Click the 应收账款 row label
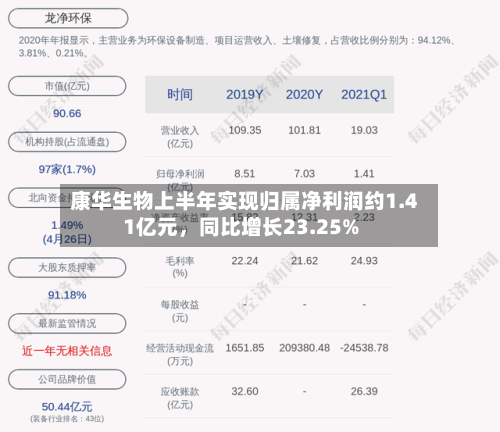This screenshot has width=500, height=432. [x=180, y=398]
